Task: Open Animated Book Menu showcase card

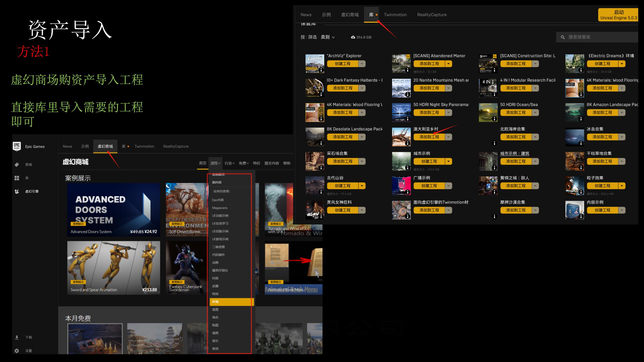Action: [293, 268]
